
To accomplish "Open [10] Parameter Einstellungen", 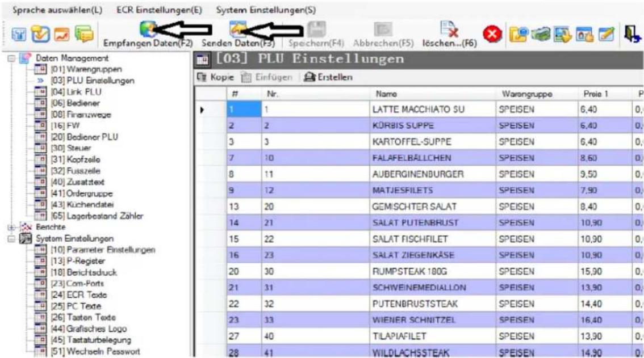I will pos(103,250).
